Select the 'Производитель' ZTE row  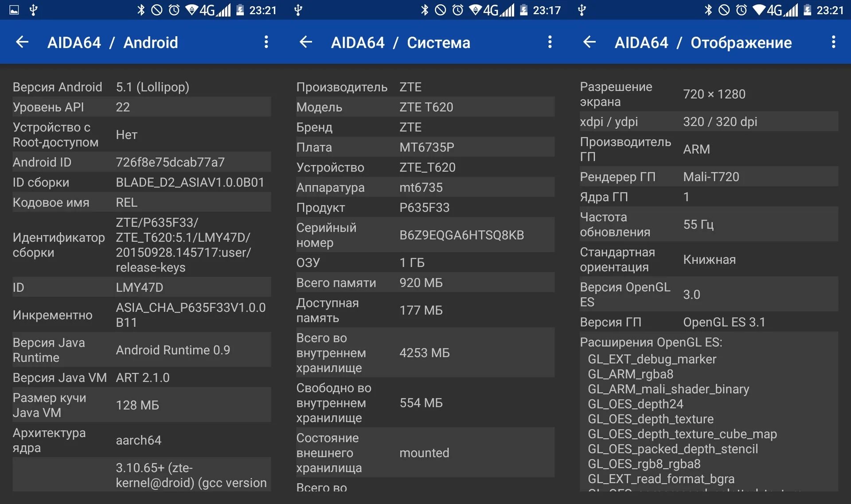[x=425, y=87]
